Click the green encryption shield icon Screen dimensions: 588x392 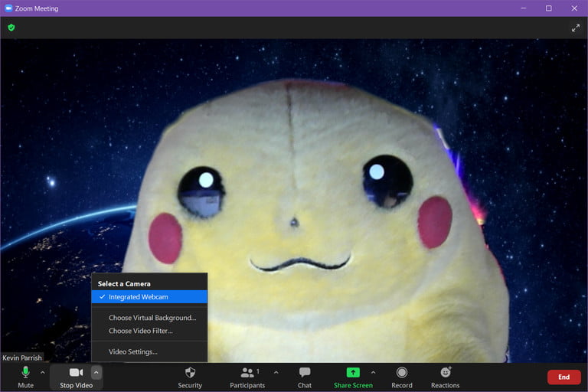point(11,28)
